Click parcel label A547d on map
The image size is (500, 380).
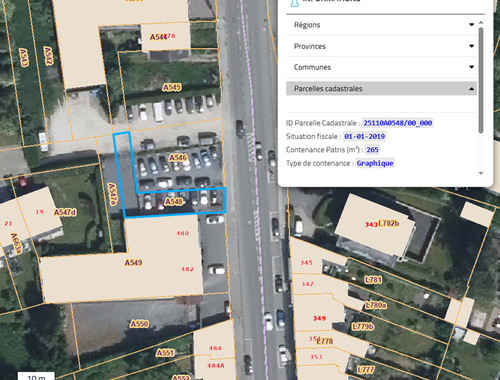click(65, 212)
